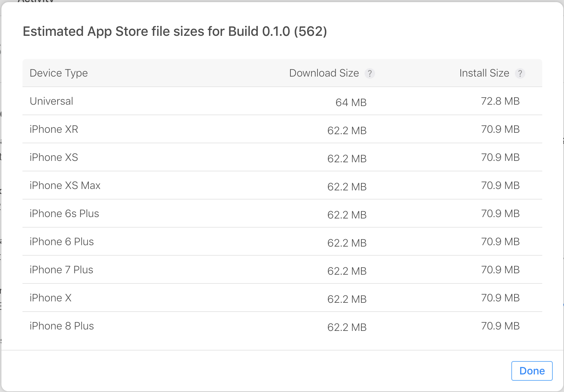Click the Download Size column header
The image size is (564, 392).
[324, 73]
